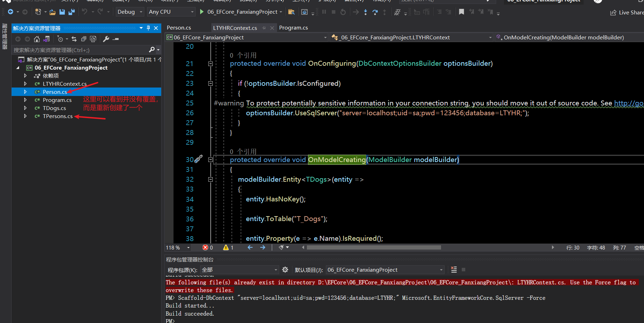Click the bookmark toggle icon in toolbar

(x=461, y=12)
